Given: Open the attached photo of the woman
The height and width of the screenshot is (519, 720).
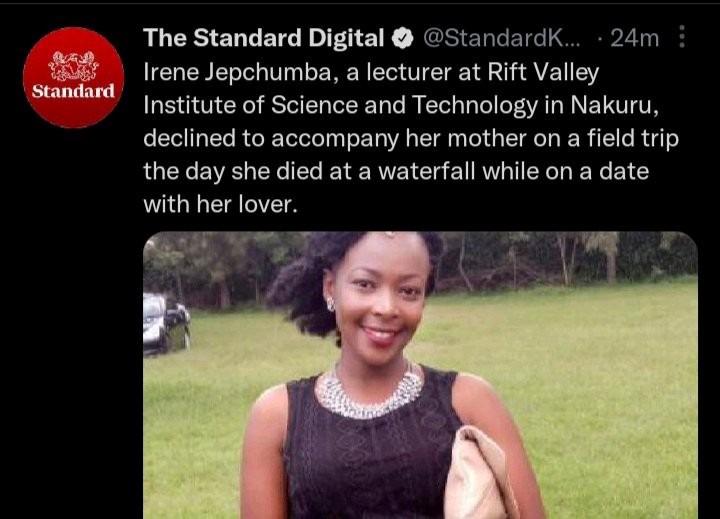Looking at the screenshot, I should point(421,375).
